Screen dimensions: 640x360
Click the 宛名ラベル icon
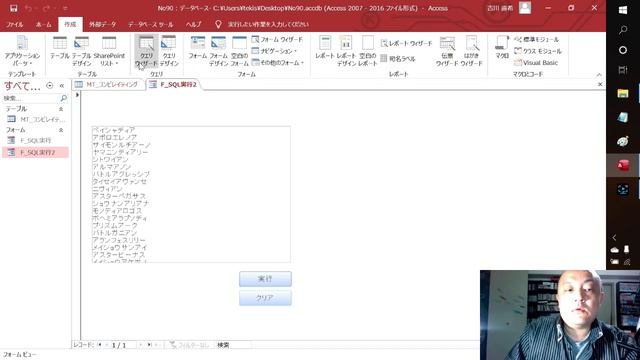[398, 59]
